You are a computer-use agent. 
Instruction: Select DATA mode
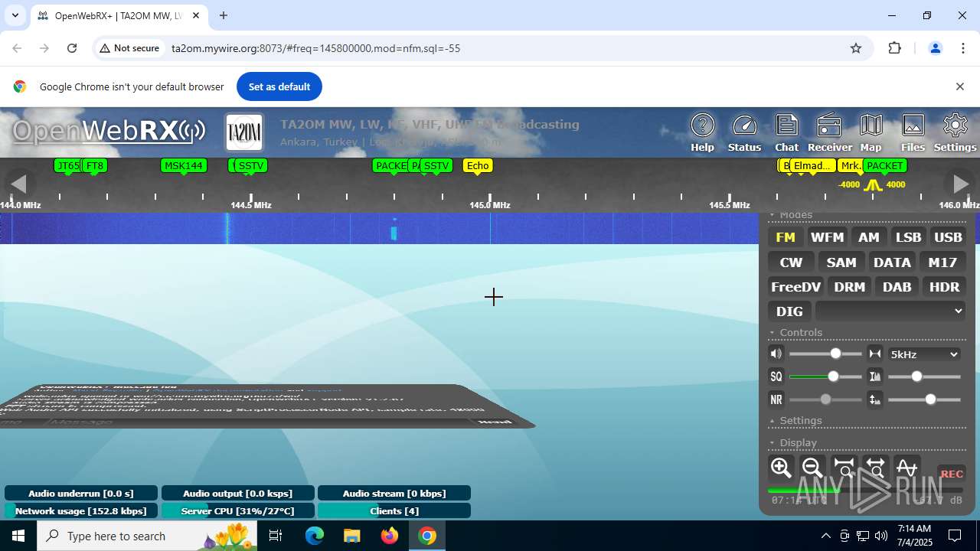892,262
